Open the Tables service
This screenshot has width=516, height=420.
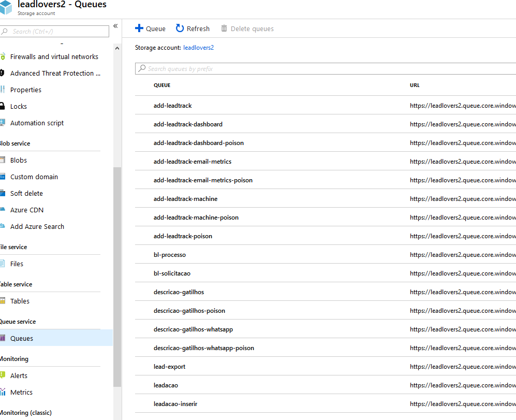(20, 301)
